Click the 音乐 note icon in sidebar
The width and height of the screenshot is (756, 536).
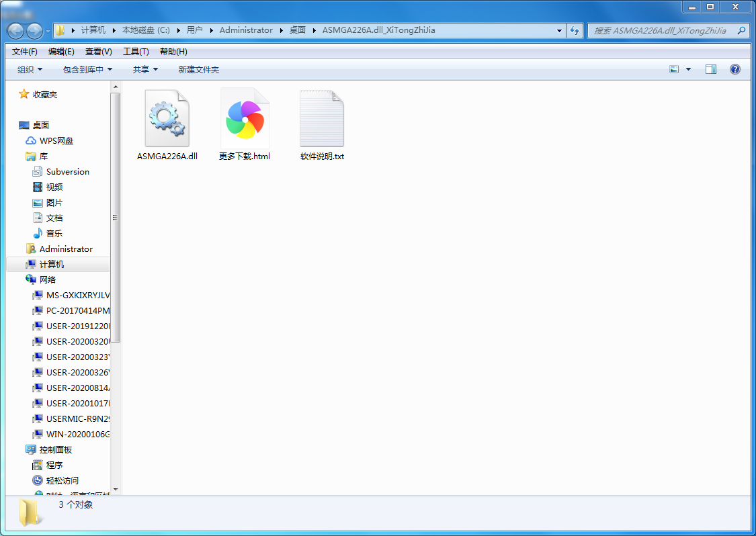[x=37, y=233]
